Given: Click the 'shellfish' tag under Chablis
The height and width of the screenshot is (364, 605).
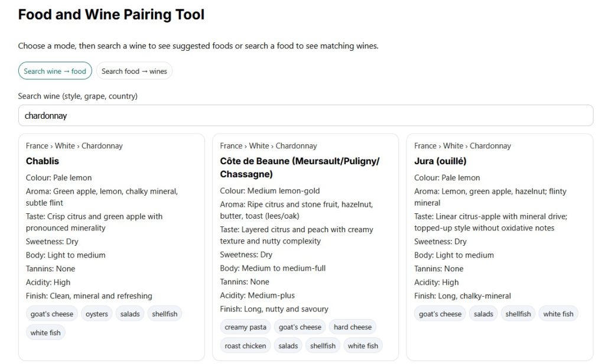Looking at the screenshot, I should (x=164, y=314).
